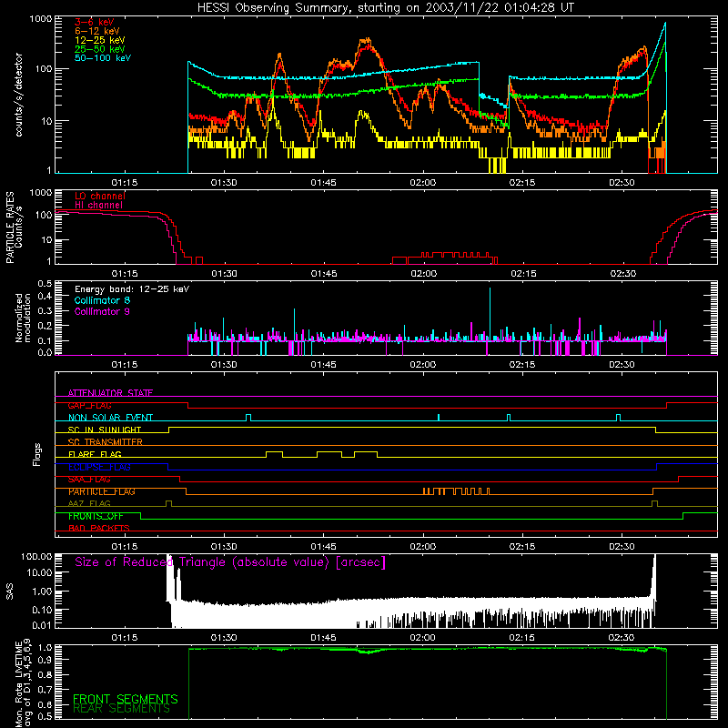Click 01:15 tick under the Flags plot
728x728 pixels.
coord(125,547)
